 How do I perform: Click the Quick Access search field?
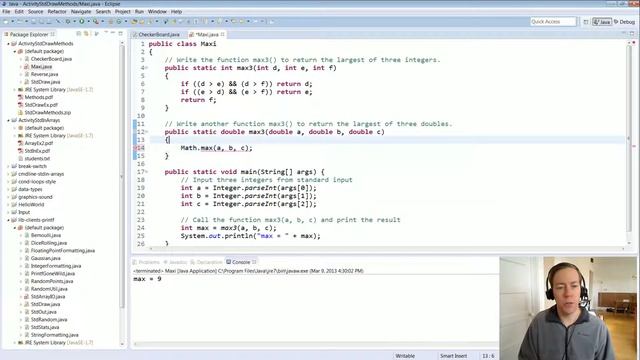(x=553, y=22)
